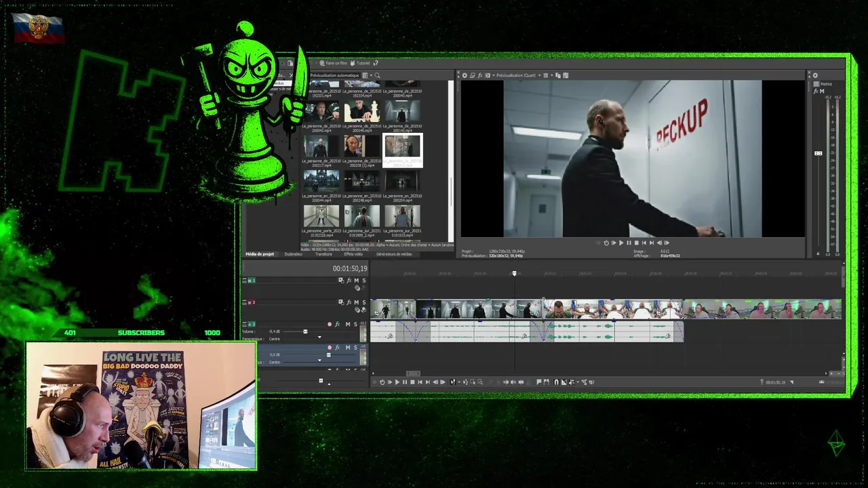Adjust track 3 Volume slider handle

(x=305, y=331)
